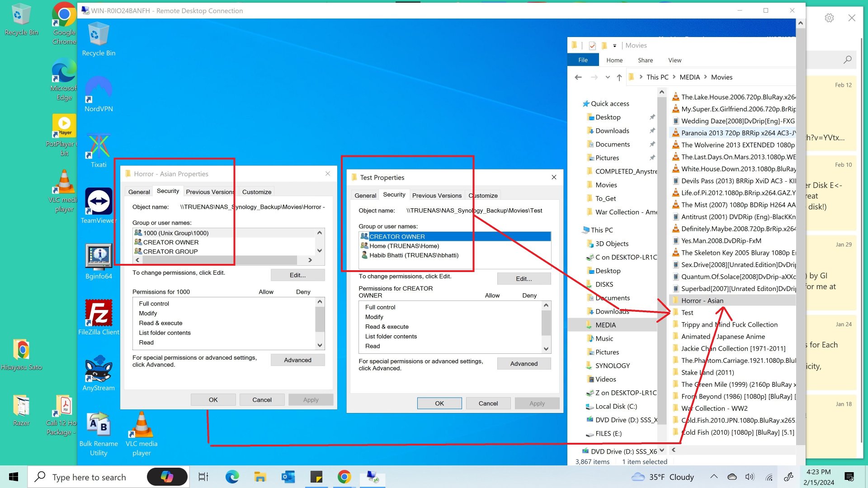This screenshot has width=868, height=488.
Task: Open Chrome from the taskbar
Action: point(344,477)
